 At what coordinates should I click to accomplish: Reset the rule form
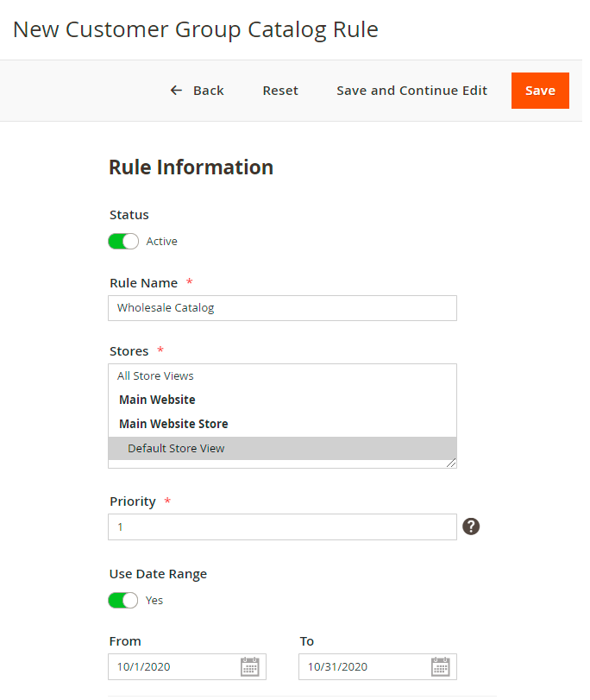[x=280, y=91]
